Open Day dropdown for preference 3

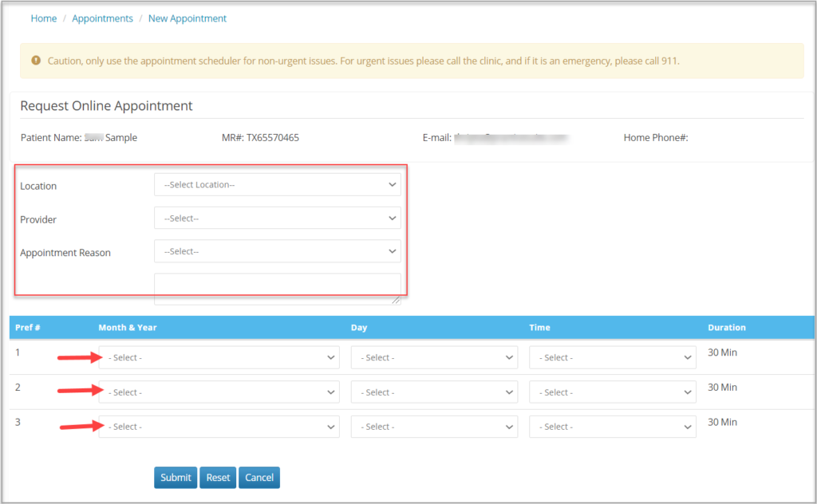click(x=434, y=427)
